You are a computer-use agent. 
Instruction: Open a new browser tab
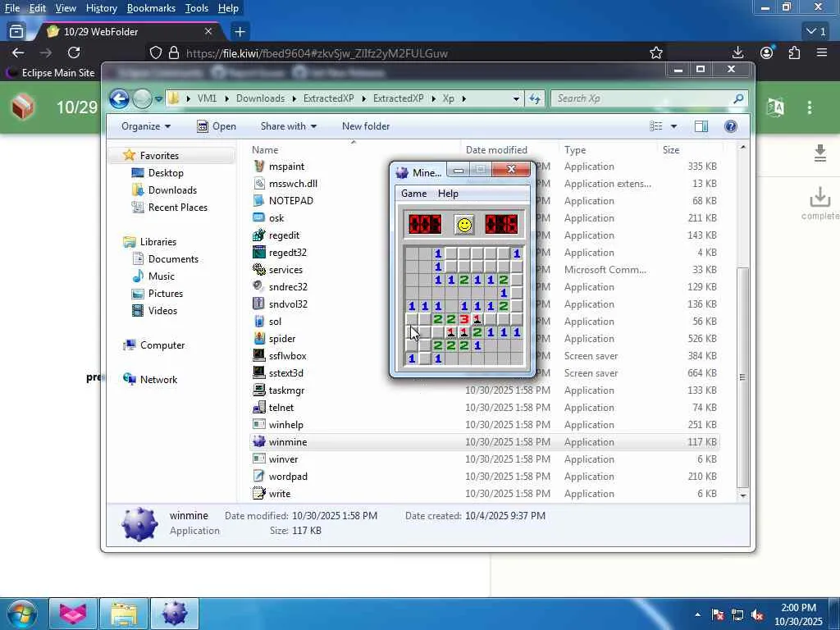(240, 32)
